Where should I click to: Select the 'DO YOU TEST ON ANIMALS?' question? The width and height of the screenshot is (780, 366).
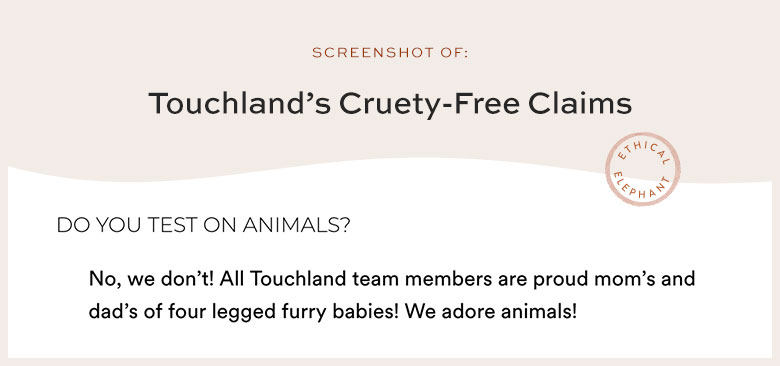coord(203,225)
